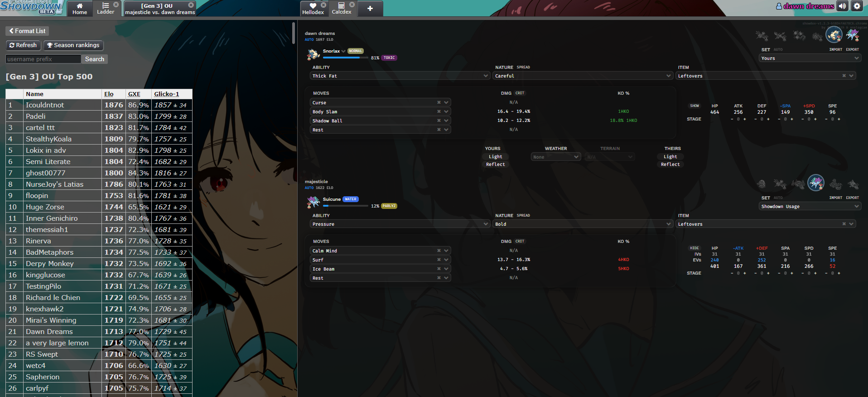Clear Snorlax's Body Slam move
This screenshot has width=868, height=397.
(x=439, y=111)
